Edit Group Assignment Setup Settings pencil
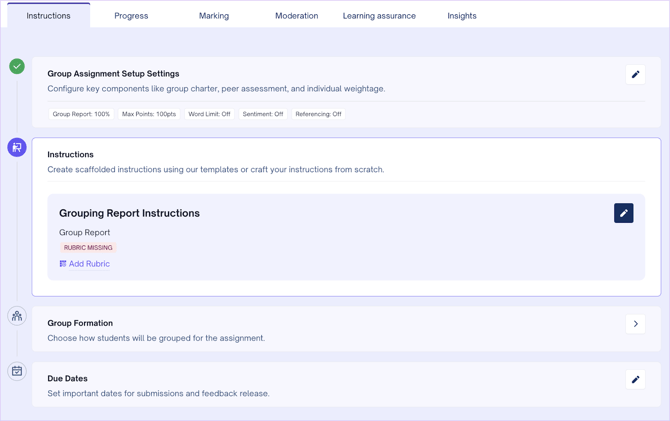The height and width of the screenshot is (421, 670). [x=635, y=74]
